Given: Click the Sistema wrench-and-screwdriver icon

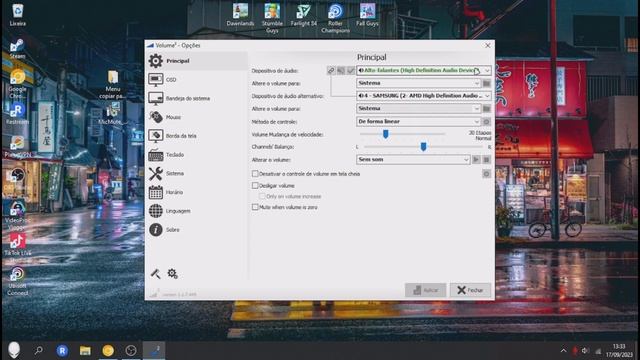Looking at the screenshot, I should click(156, 173).
